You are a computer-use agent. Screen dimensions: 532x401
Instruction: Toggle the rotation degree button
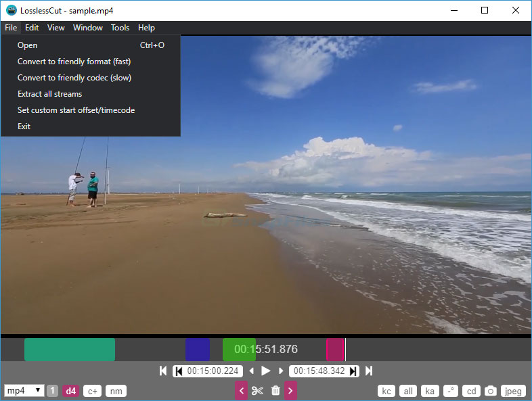451,391
